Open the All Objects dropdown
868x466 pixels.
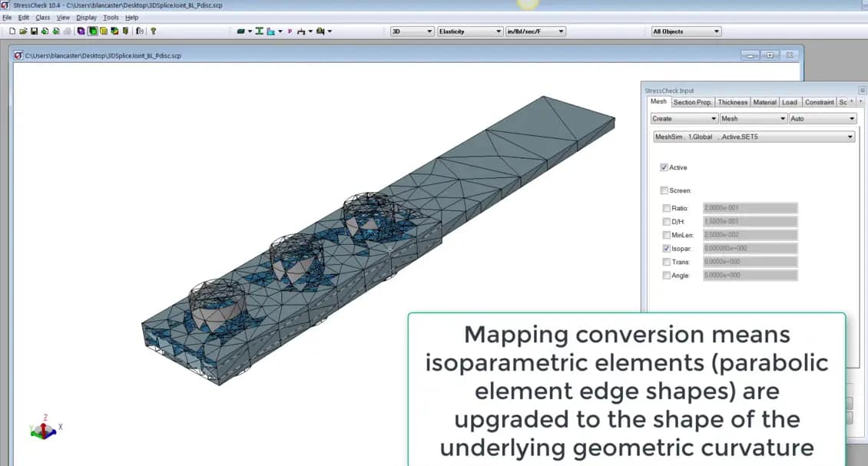point(684,31)
